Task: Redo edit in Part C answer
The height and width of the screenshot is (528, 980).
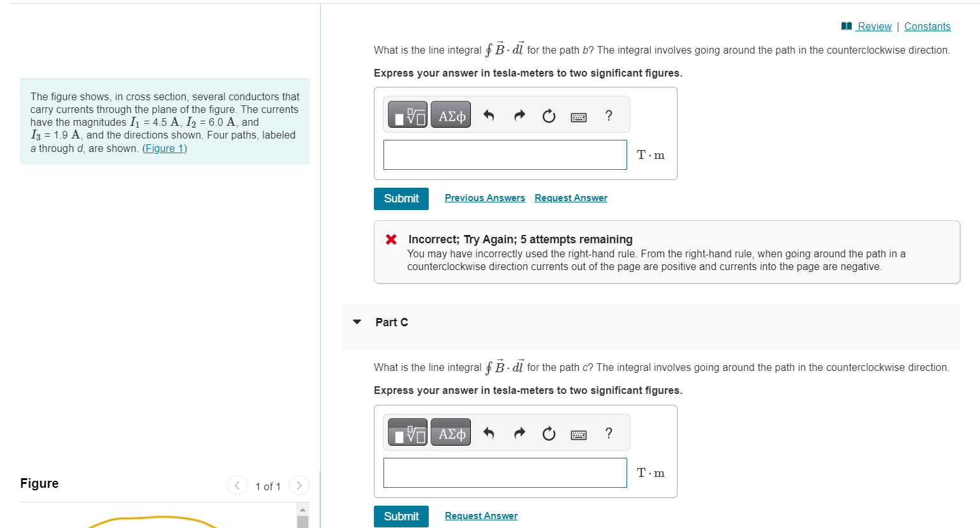Action: [x=519, y=434]
